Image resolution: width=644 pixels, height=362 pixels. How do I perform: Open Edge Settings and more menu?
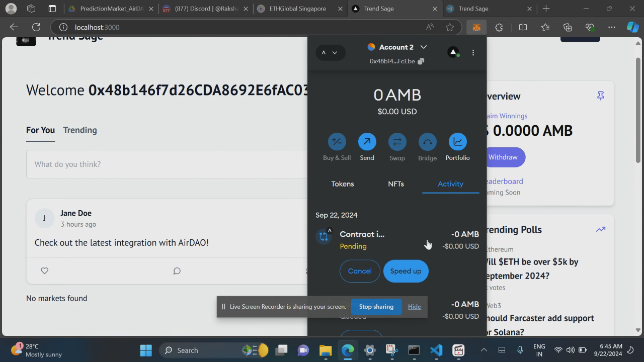click(x=612, y=27)
